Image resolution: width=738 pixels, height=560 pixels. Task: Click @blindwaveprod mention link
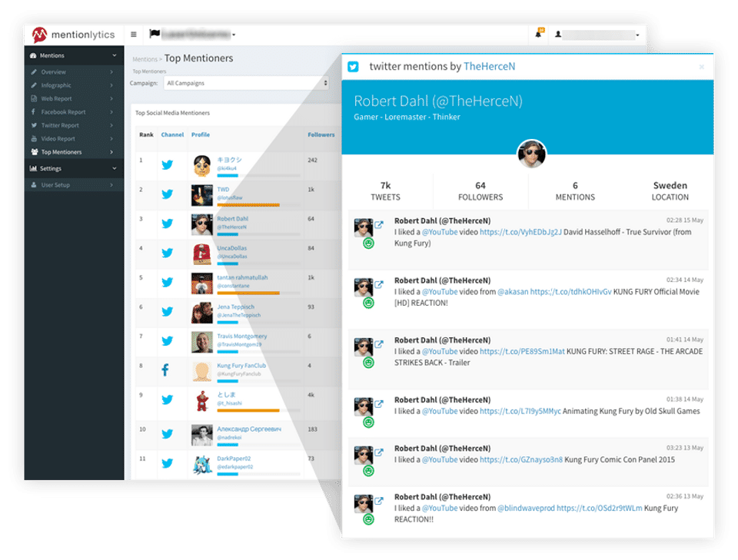click(x=526, y=508)
